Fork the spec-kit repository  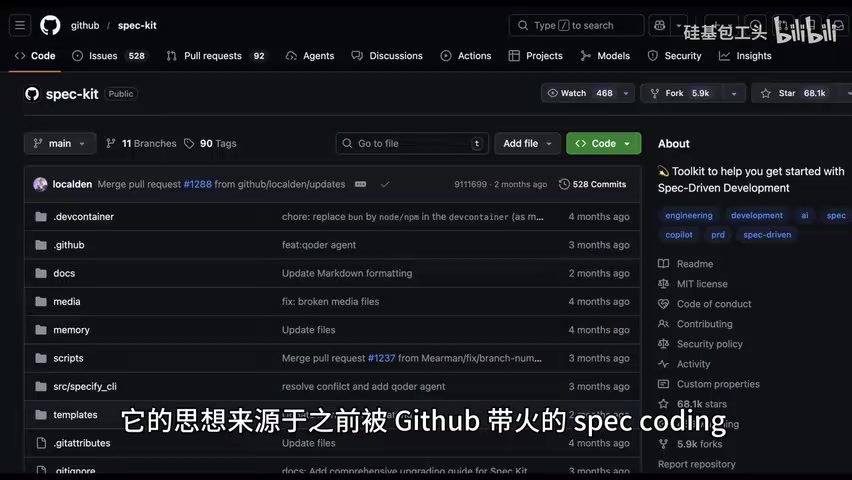(681, 93)
